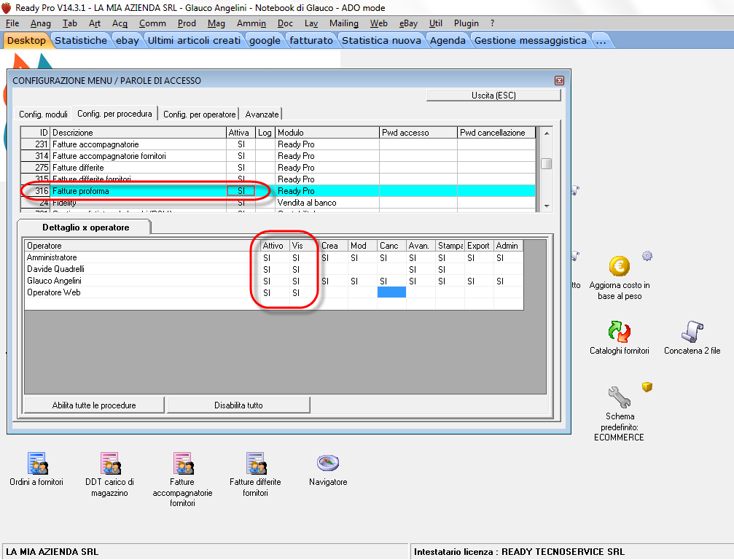Open the Anag menu
This screenshot has width=734, height=560.
(x=41, y=23)
